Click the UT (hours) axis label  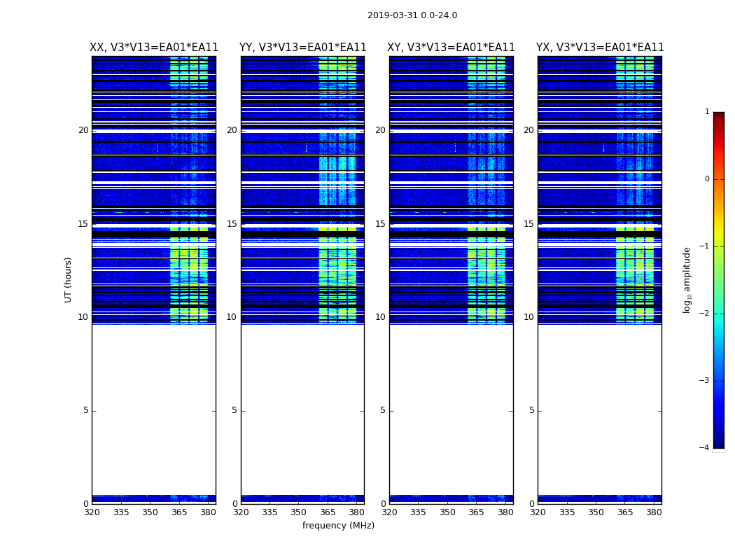coord(68,280)
